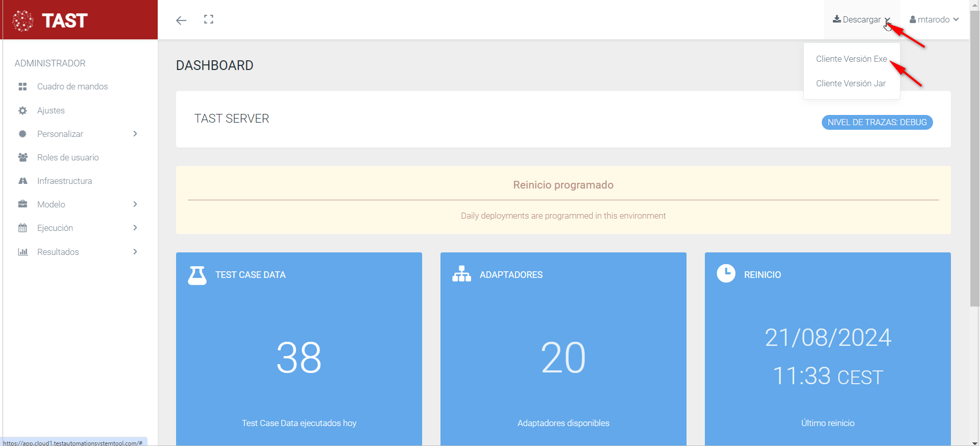Click the Cuadro de mandos grid icon
980x446 pixels.
click(x=22, y=87)
